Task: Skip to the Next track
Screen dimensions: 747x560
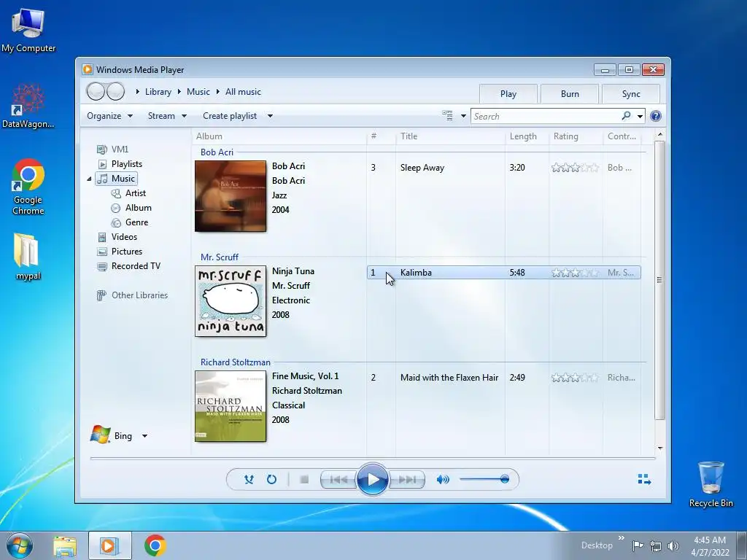Action: [406, 480]
